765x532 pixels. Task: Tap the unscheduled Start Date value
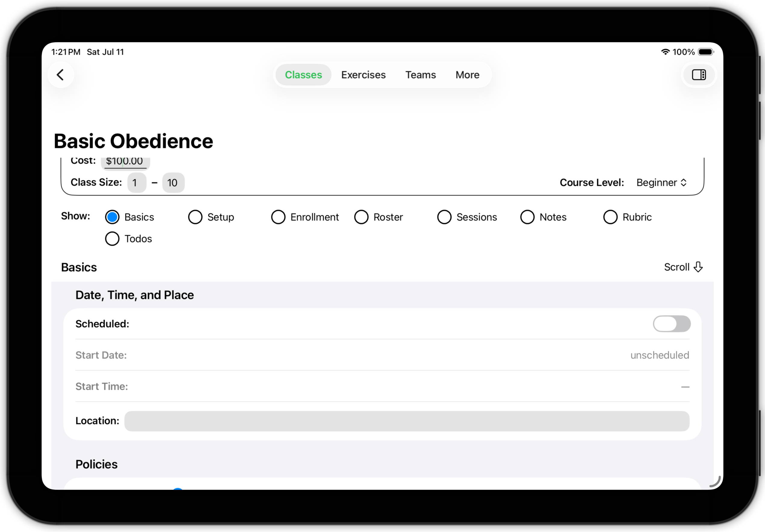pos(659,355)
